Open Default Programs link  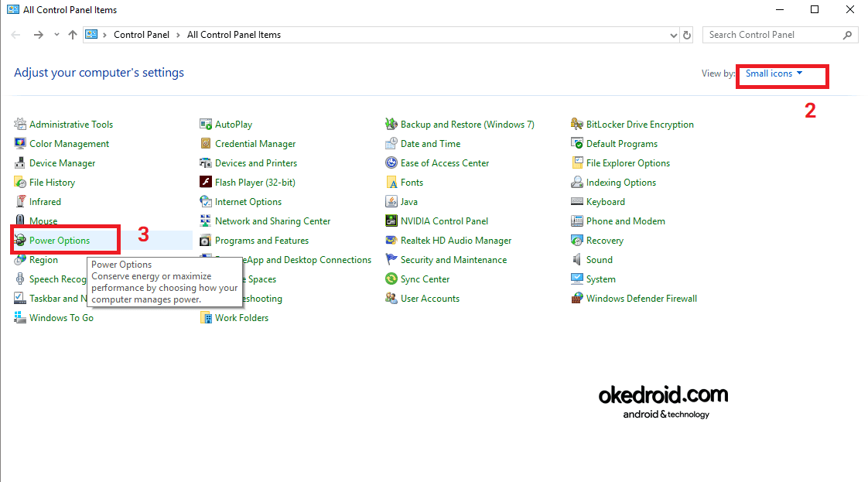coord(622,143)
